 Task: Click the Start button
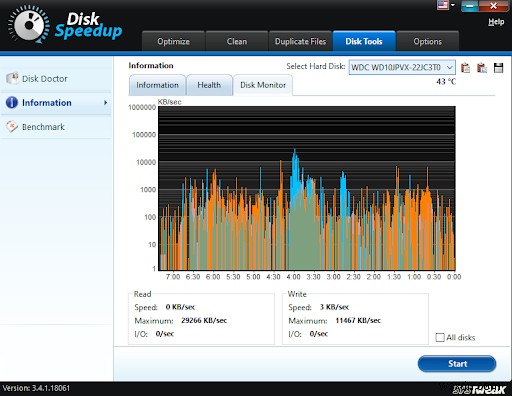click(457, 364)
